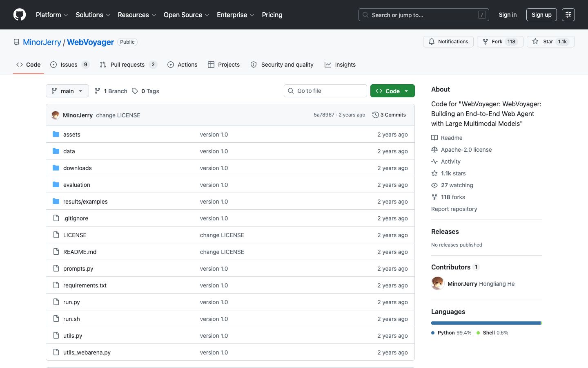View the 1.1k stars link
Image resolution: width=588 pixels, height=368 pixels.
(448, 173)
